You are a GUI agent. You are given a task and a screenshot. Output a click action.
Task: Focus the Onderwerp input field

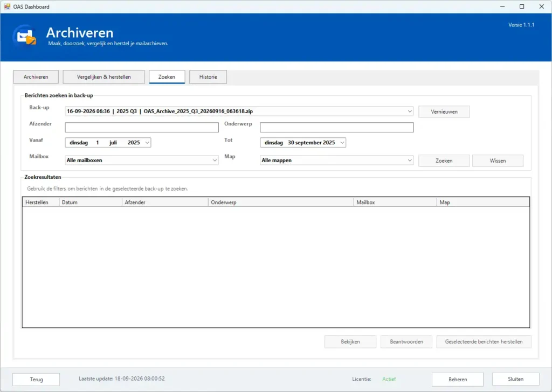click(x=337, y=127)
